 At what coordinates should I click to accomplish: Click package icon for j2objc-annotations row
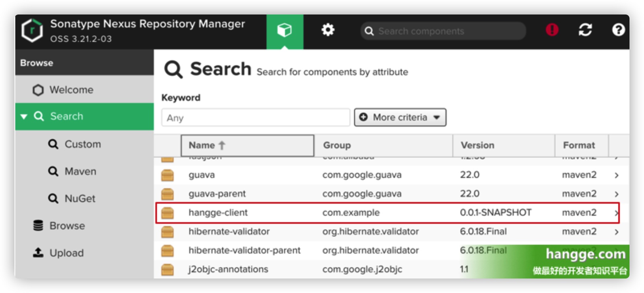pyautogui.click(x=167, y=270)
